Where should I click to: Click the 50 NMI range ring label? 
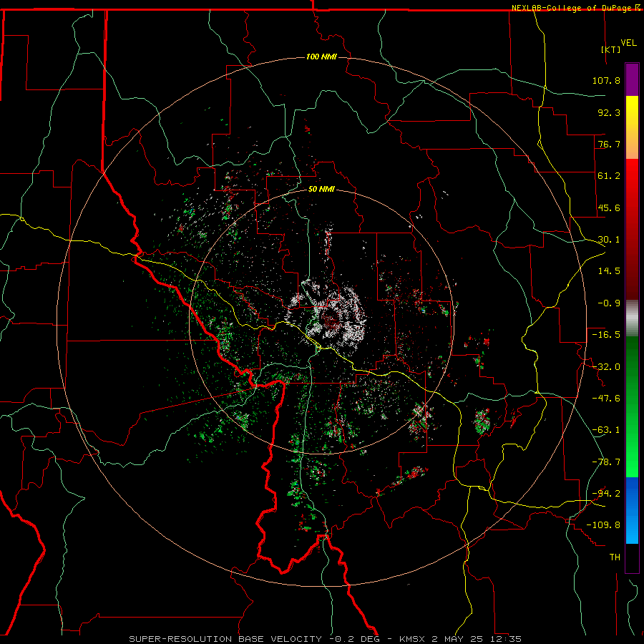(x=321, y=190)
